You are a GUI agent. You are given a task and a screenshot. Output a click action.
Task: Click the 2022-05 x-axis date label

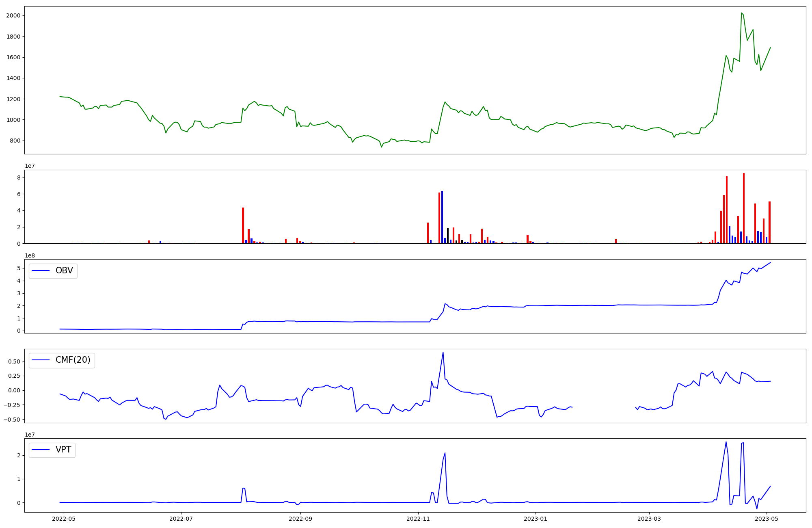pyautogui.click(x=64, y=519)
